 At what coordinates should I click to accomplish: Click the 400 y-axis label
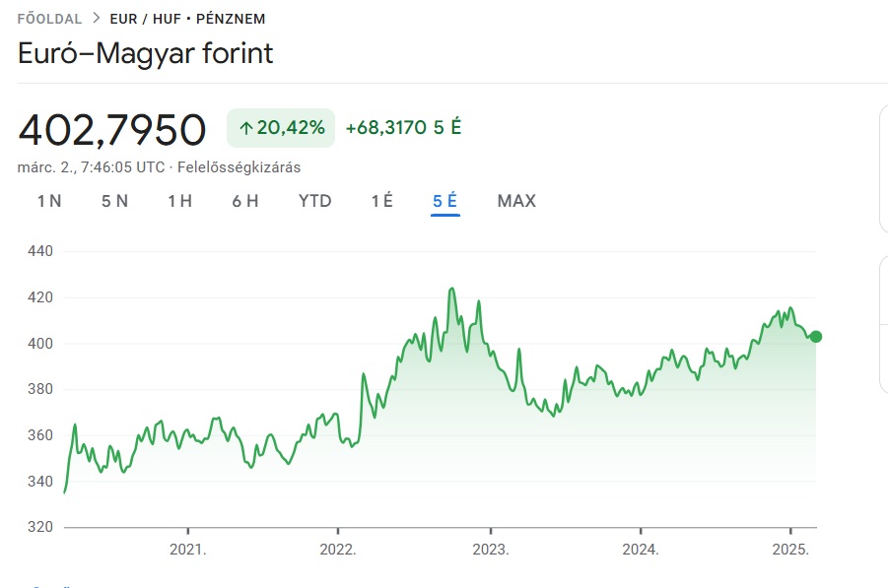[x=40, y=344]
